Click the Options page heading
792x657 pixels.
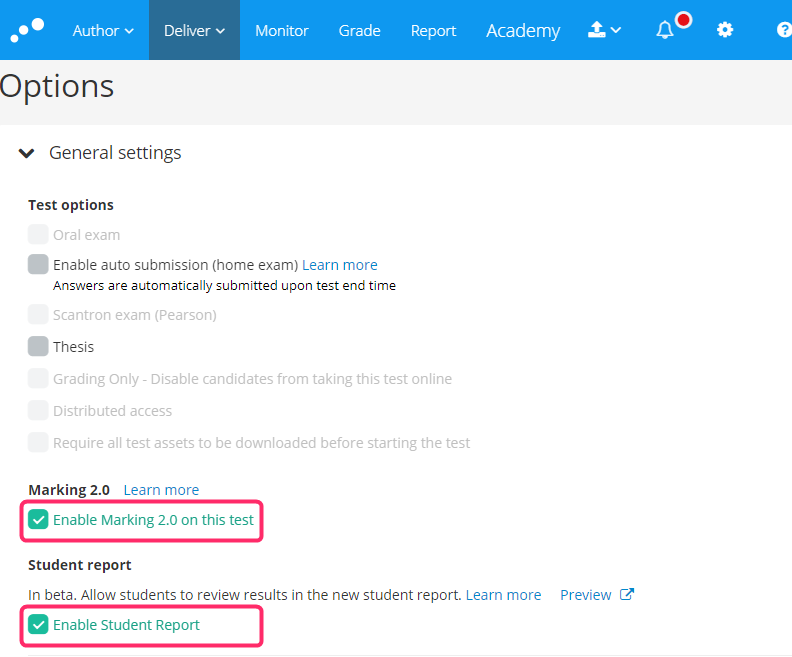pos(57,86)
